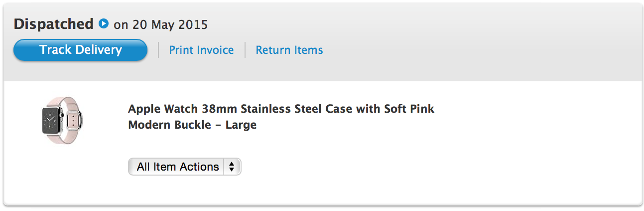
Task: Click the All Item Actions label text
Action: pos(178,167)
